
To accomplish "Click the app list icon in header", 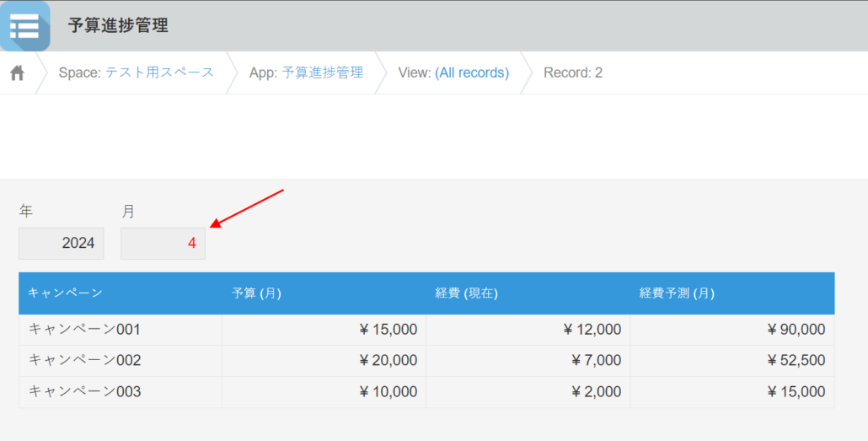I will click(24, 26).
